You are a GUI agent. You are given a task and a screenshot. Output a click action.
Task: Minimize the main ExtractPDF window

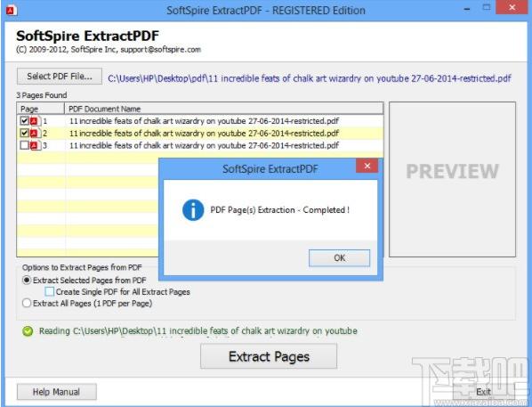pyautogui.click(x=467, y=9)
